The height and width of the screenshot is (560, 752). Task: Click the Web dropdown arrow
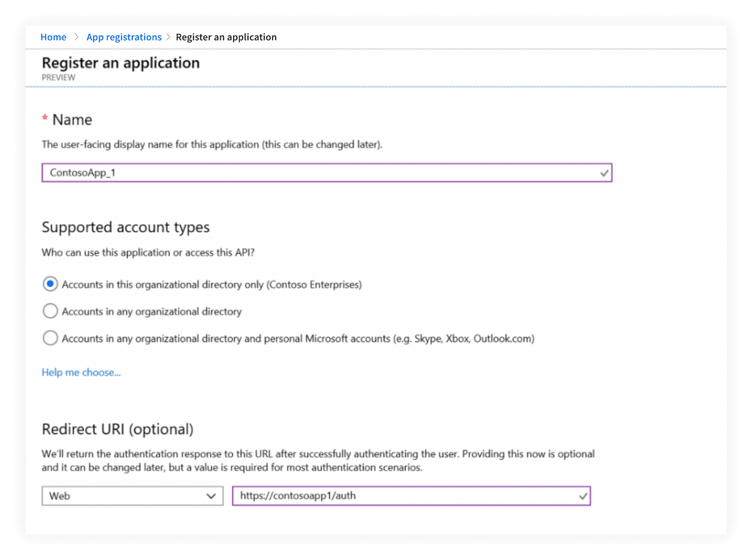tap(211, 496)
